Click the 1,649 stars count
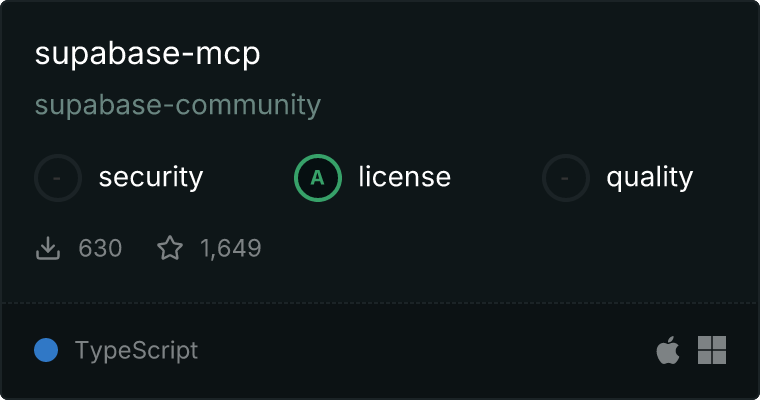 [231, 248]
